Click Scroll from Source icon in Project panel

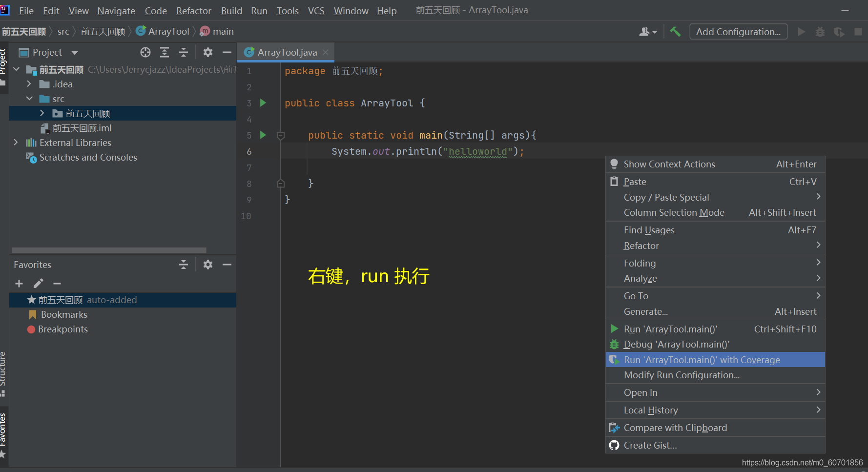(145, 52)
